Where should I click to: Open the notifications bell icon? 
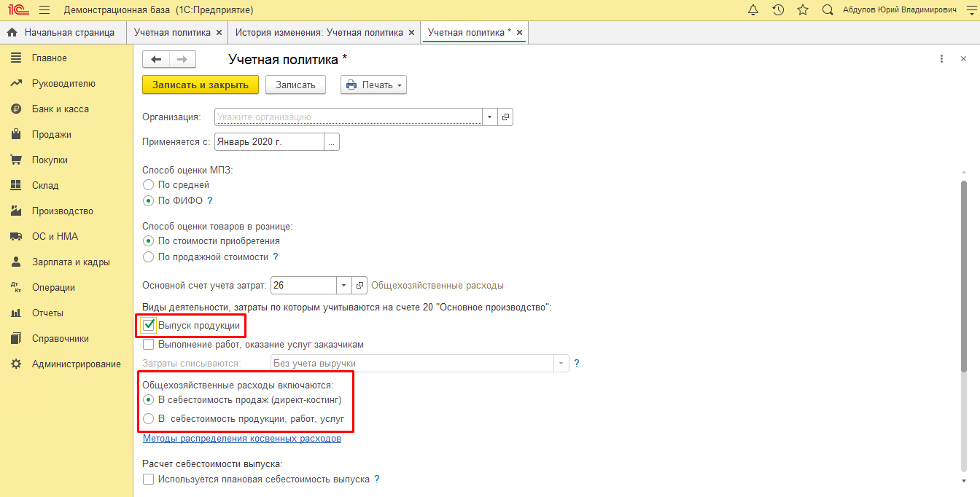coord(753,10)
